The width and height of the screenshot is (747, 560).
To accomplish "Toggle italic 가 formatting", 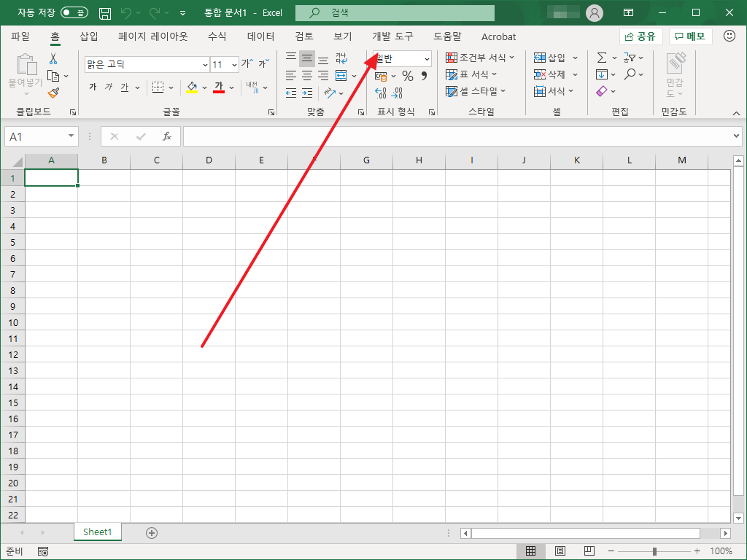I will pos(109,87).
